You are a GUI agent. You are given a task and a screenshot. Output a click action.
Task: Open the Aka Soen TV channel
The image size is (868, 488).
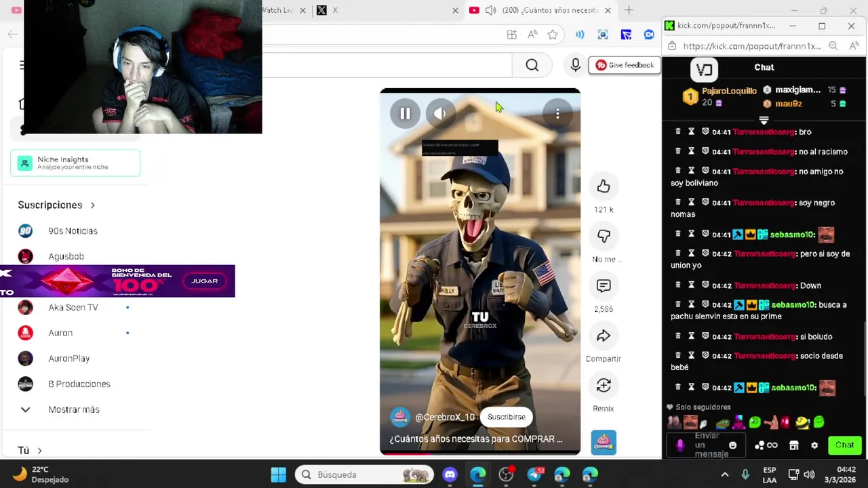(x=73, y=308)
